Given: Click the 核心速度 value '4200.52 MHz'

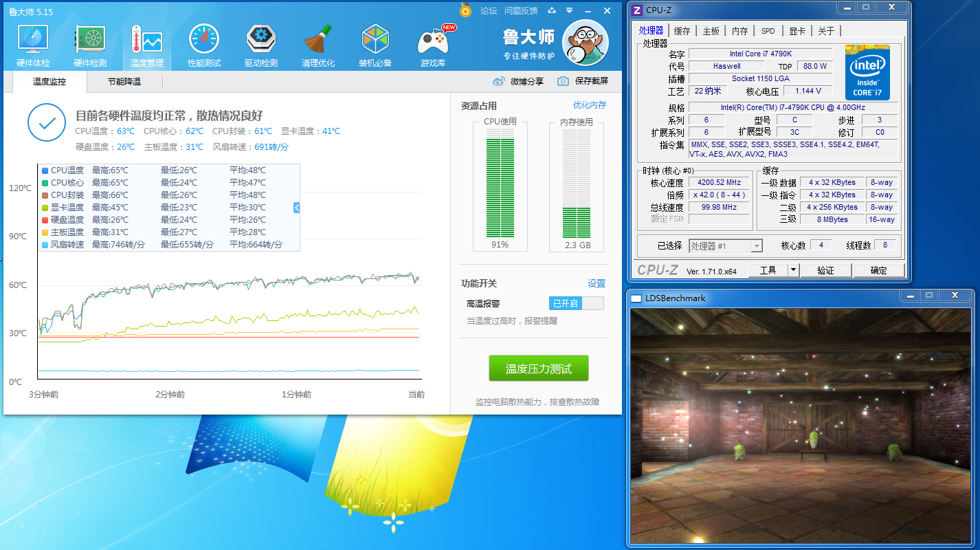Looking at the screenshot, I should 719,182.
